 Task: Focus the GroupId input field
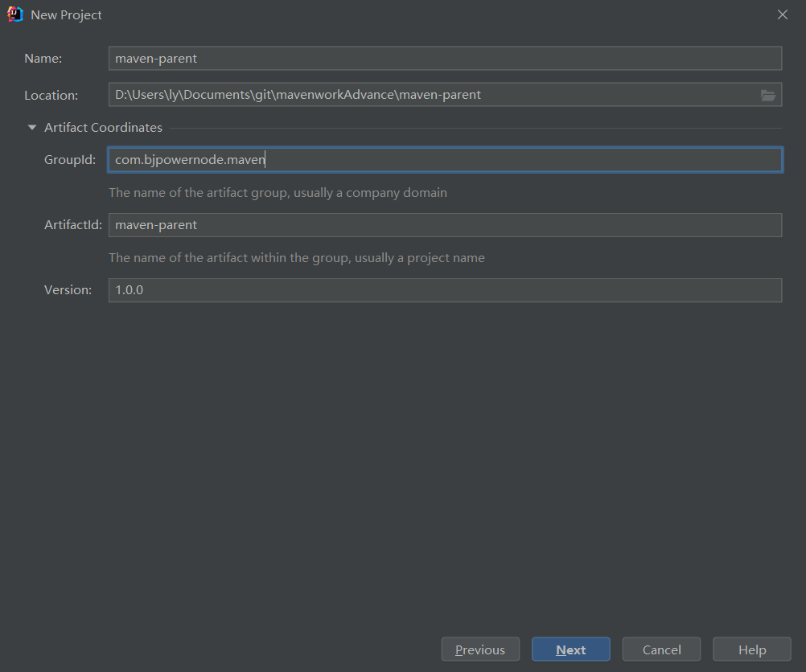[445, 160]
